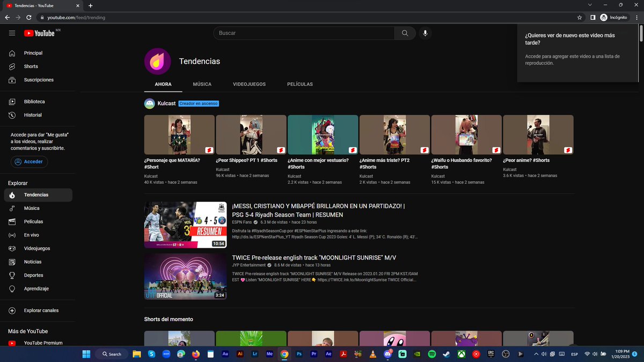Select Videojuegos under Explorar
The image size is (644, 362).
(37, 248)
